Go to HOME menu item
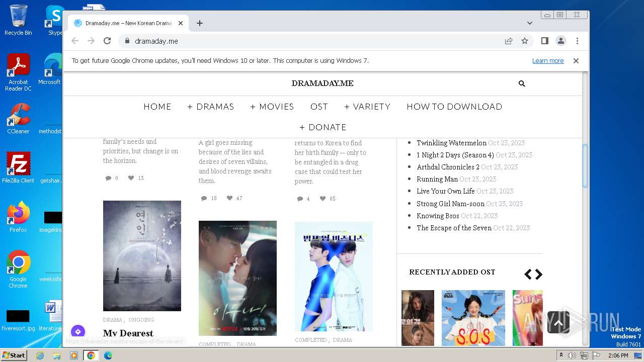The width and height of the screenshot is (644, 362). tap(157, 107)
